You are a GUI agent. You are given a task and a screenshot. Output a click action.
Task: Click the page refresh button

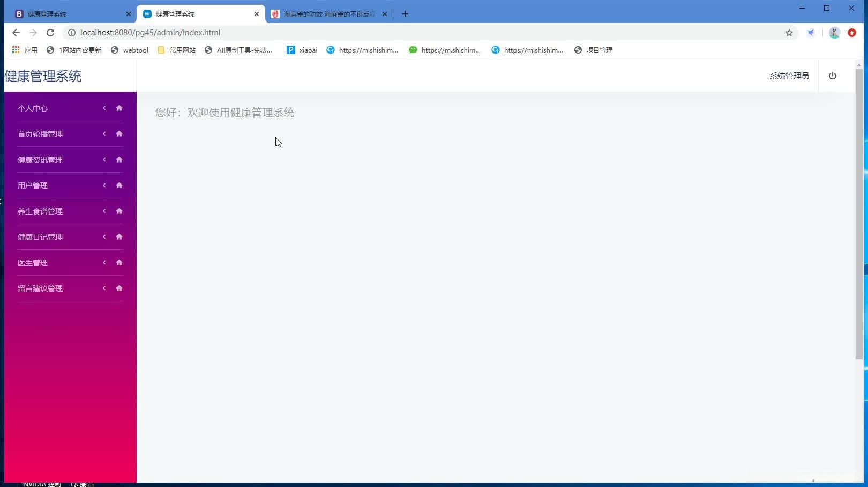tap(50, 33)
